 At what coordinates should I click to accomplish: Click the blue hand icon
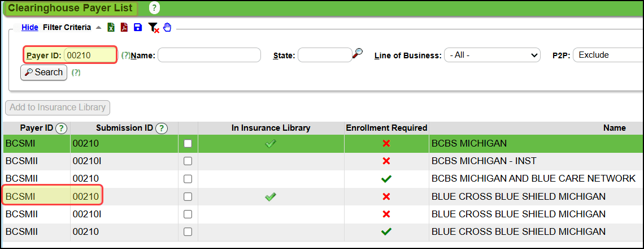(167, 27)
